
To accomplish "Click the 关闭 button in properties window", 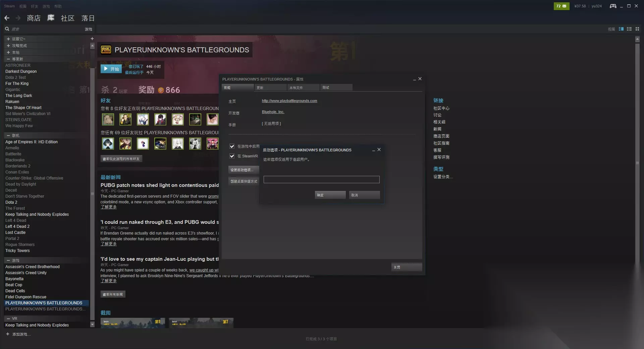I will click(407, 267).
